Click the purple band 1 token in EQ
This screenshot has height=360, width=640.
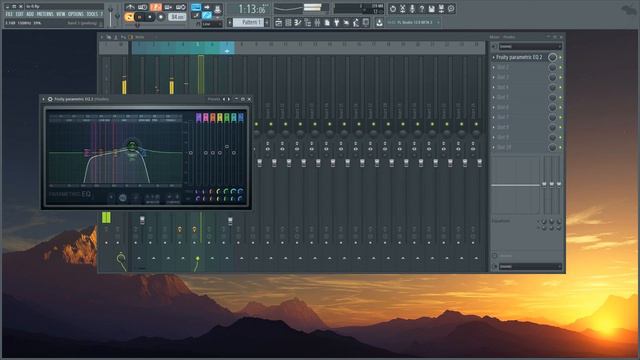pyautogui.click(x=198, y=118)
